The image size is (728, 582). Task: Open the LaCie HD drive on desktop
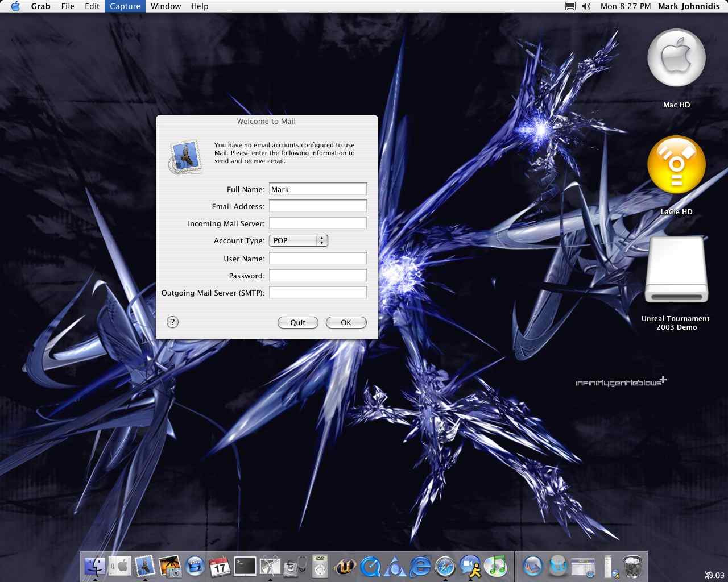point(676,164)
